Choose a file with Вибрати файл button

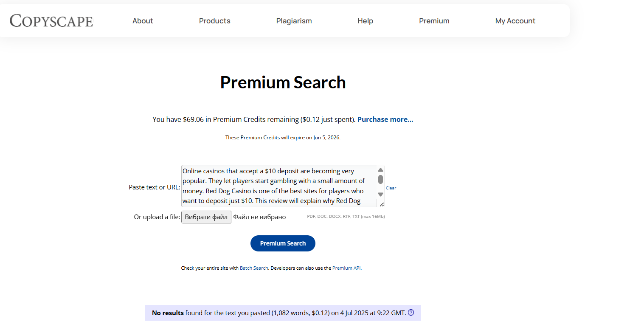[206, 217]
